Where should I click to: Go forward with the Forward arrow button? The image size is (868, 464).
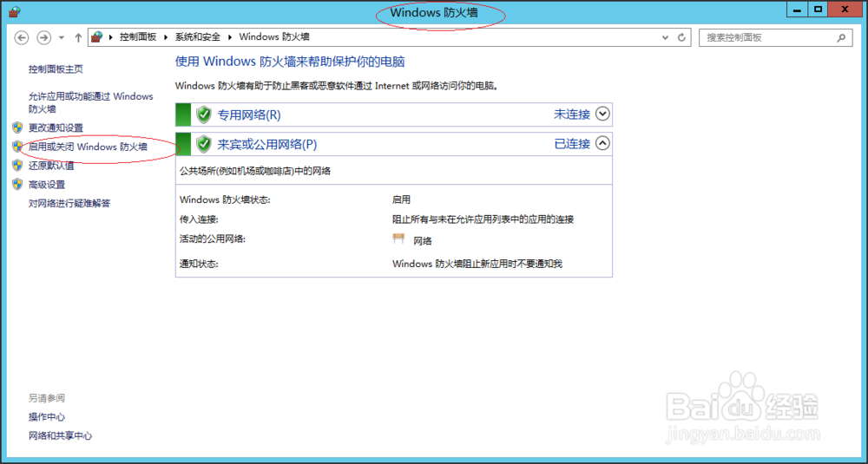point(43,37)
